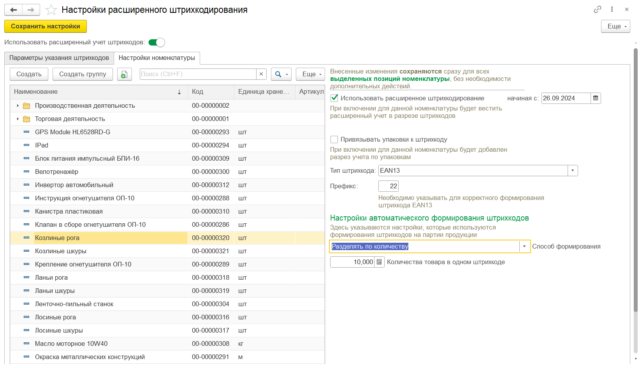Add form to favorites with star icon
This screenshot has height=368, width=640.
pyautogui.click(x=51, y=10)
